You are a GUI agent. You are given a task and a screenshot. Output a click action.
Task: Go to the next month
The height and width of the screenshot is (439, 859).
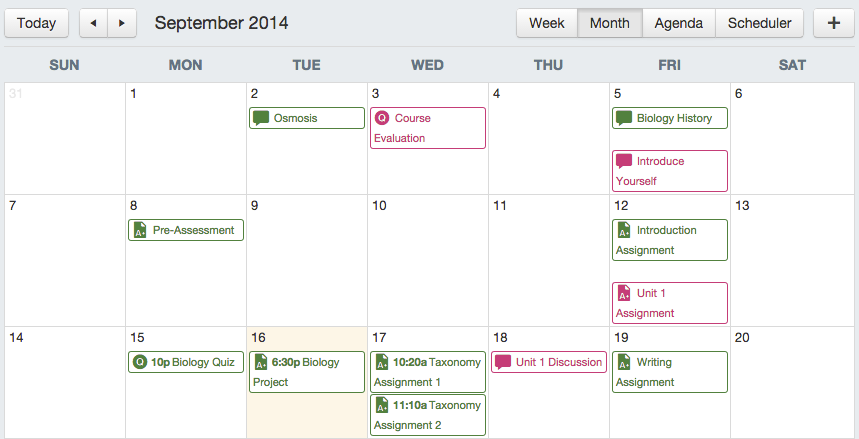[122, 23]
